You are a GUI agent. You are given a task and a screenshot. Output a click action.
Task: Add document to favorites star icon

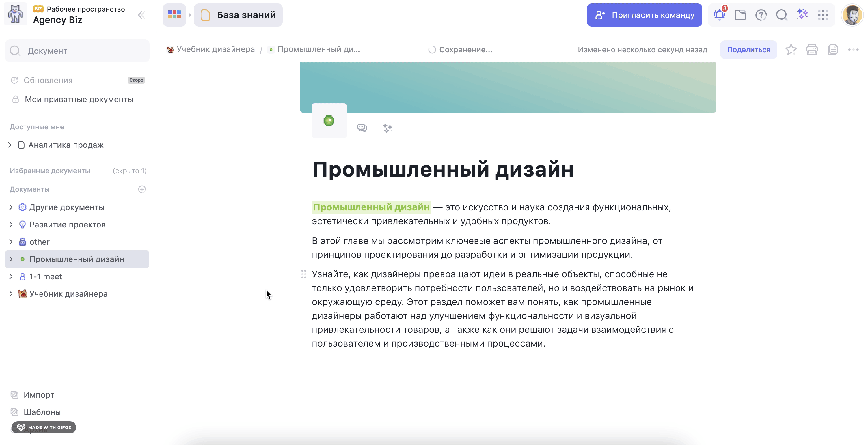(791, 50)
